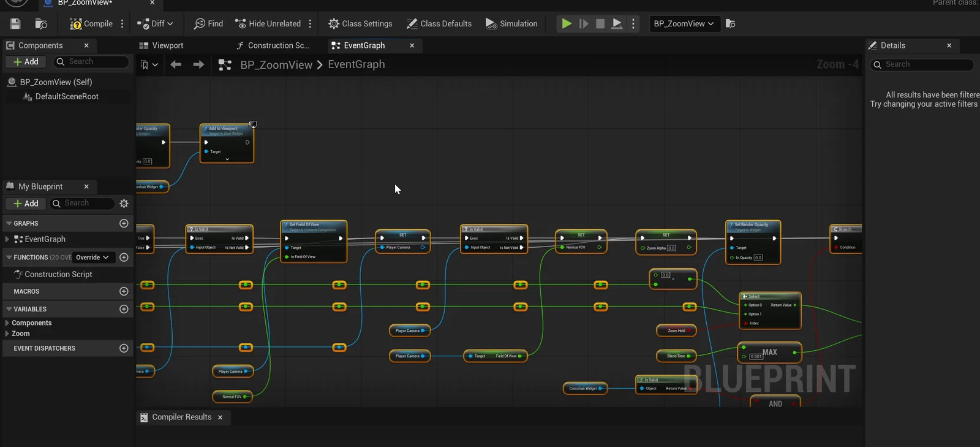
Task: Click the Stop playback button
Action: pos(600,24)
